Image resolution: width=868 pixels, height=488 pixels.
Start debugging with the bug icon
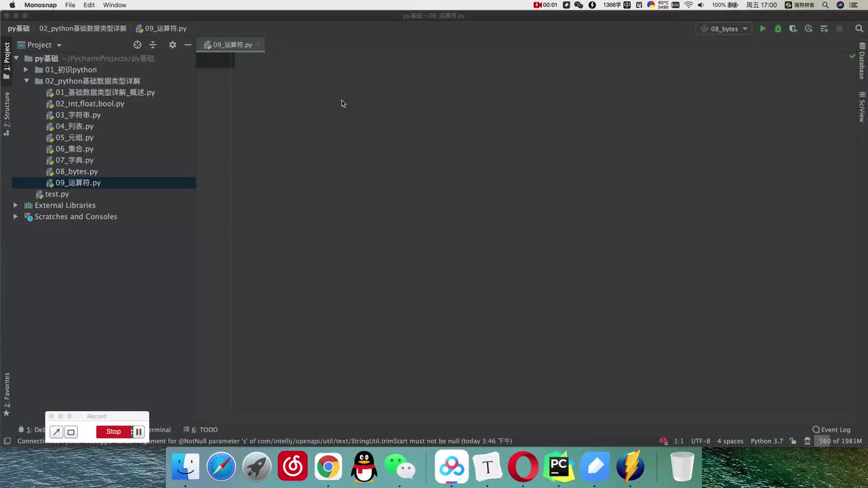(x=778, y=28)
